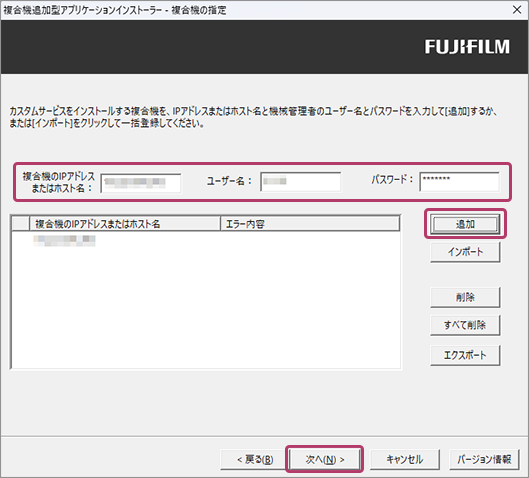Focus the ユーザー名 (User name) field
The image size is (529, 478).
pos(301,182)
